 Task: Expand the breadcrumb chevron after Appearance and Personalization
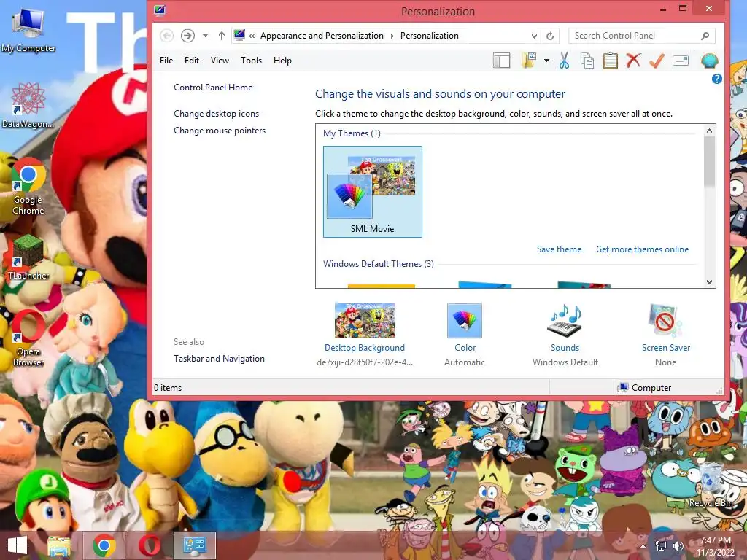pyautogui.click(x=392, y=36)
